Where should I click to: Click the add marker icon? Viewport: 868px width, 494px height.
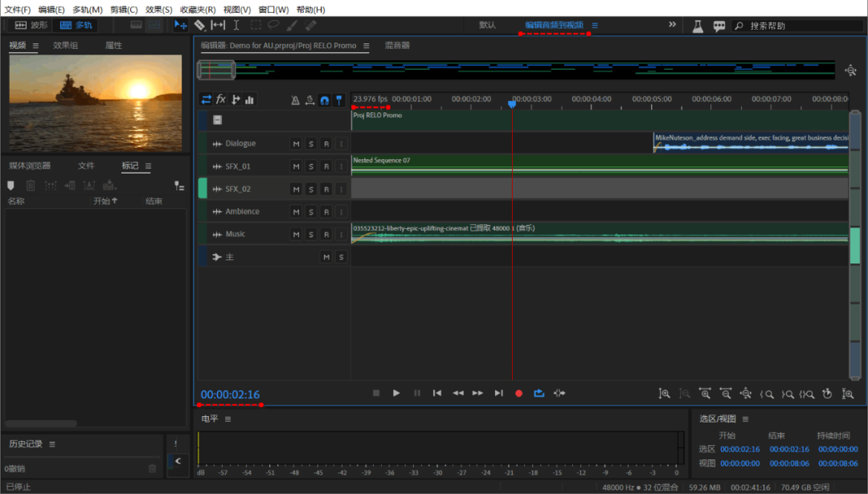(10, 186)
